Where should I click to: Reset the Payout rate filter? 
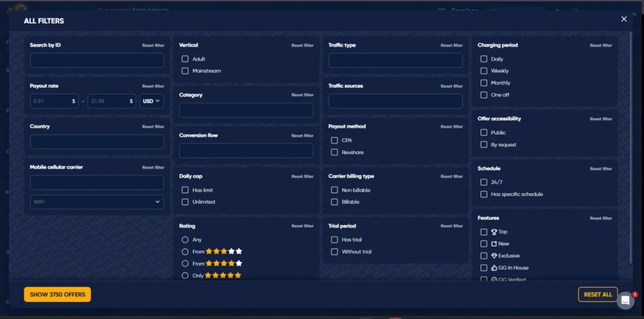[153, 86]
